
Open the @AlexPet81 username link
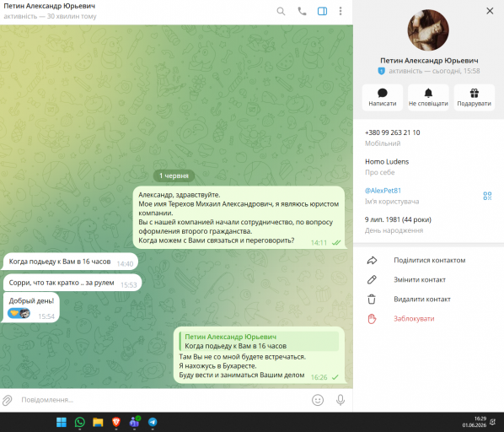(383, 191)
